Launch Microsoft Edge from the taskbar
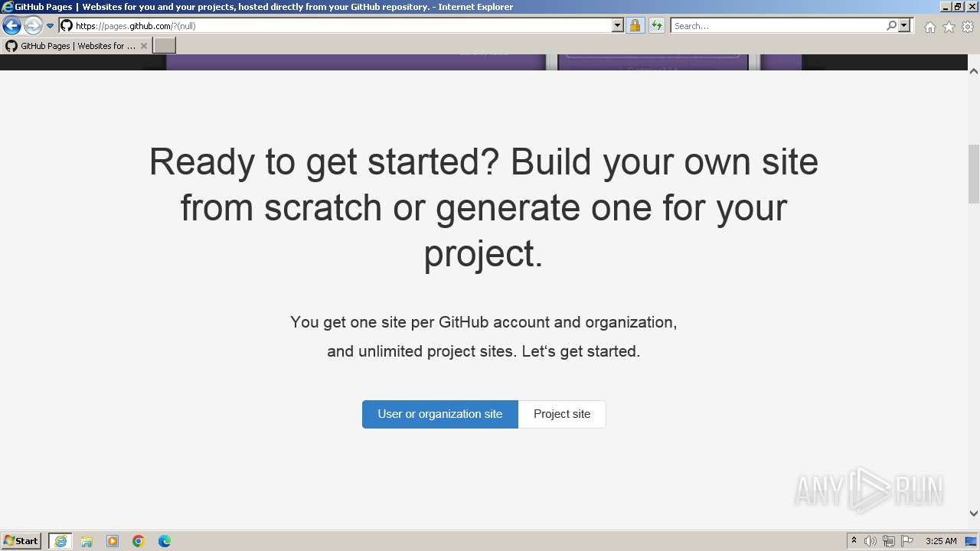 point(165,541)
